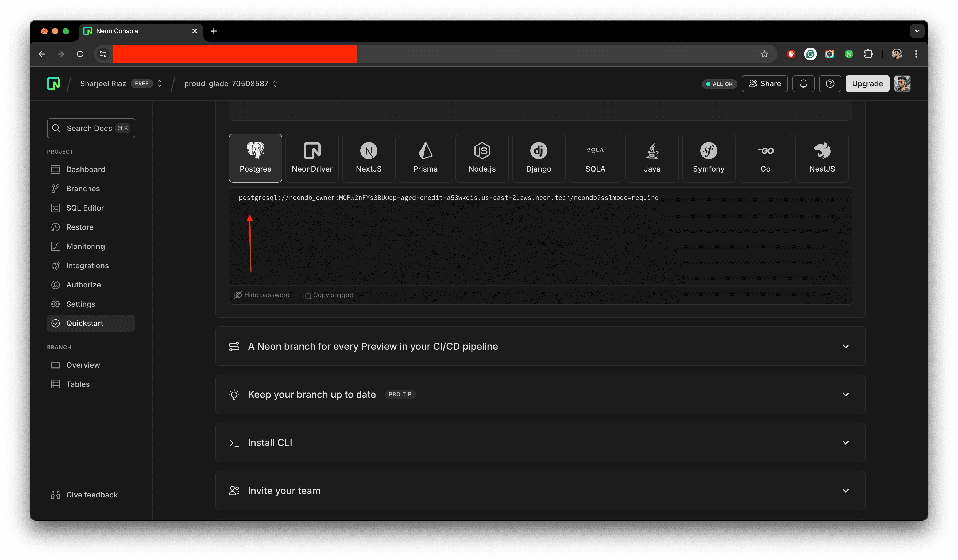Open Authorize in sidebar
Screen dimensions: 958x560
(x=91, y=285)
